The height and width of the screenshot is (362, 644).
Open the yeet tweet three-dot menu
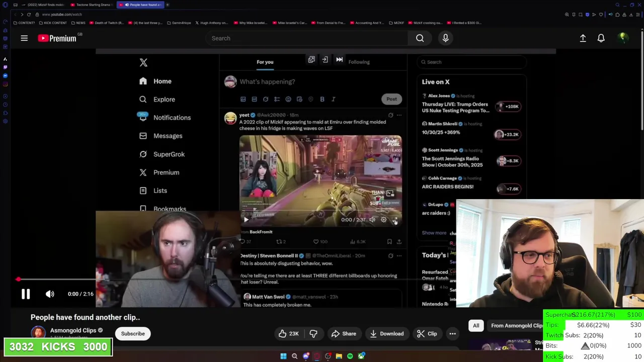[x=399, y=115]
